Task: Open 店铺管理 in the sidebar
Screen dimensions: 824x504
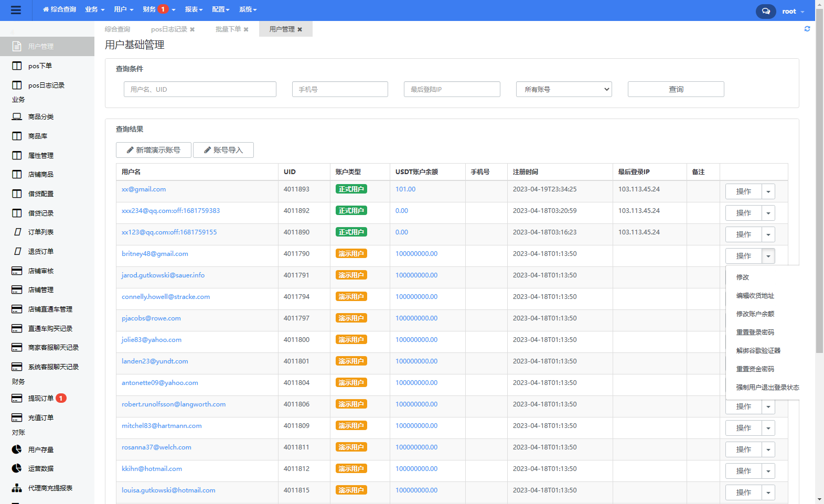Action: [x=47, y=289]
